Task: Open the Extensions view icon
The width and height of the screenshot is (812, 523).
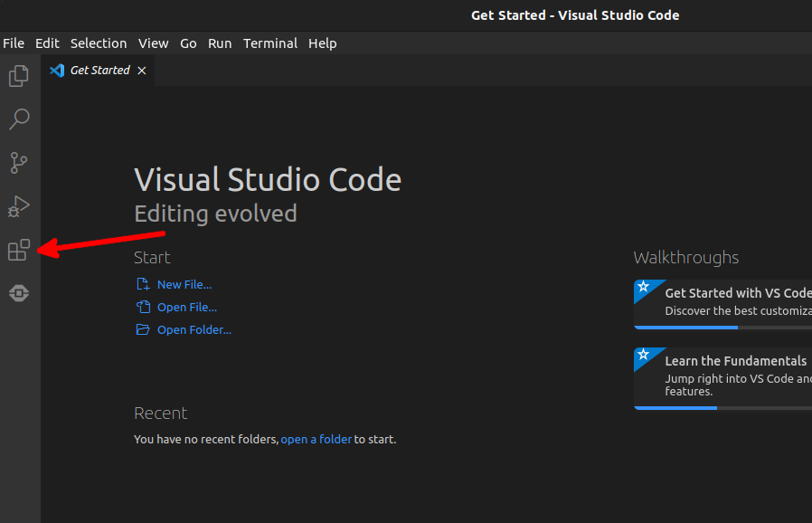Action: coord(19,251)
